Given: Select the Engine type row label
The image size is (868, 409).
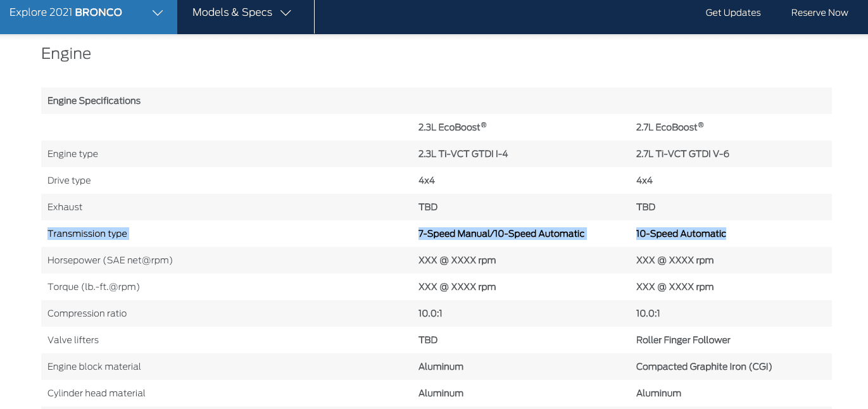Looking at the screenshot, I should (73, 154).
